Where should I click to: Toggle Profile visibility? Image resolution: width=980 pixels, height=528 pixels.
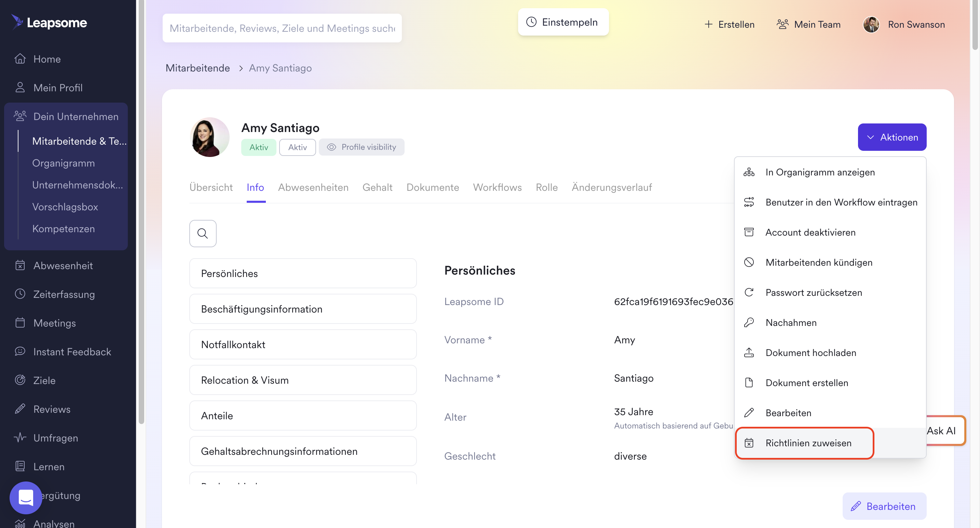(362, 147)
